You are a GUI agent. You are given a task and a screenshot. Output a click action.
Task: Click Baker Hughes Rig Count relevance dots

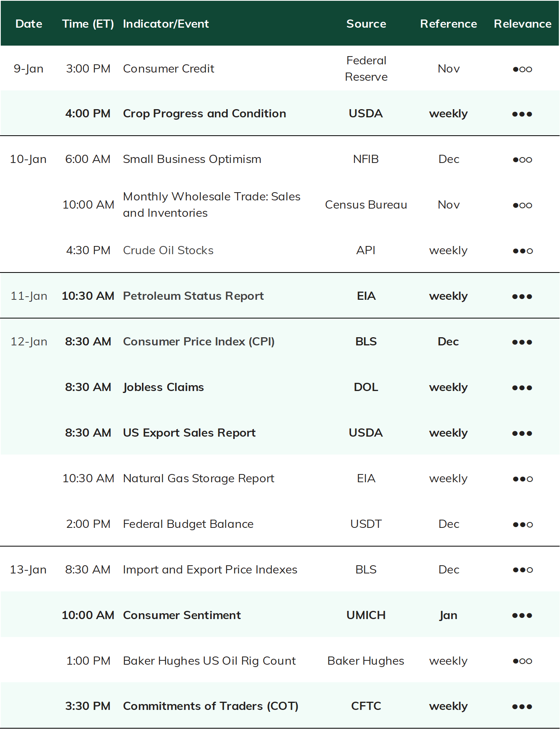click(522, 661)
